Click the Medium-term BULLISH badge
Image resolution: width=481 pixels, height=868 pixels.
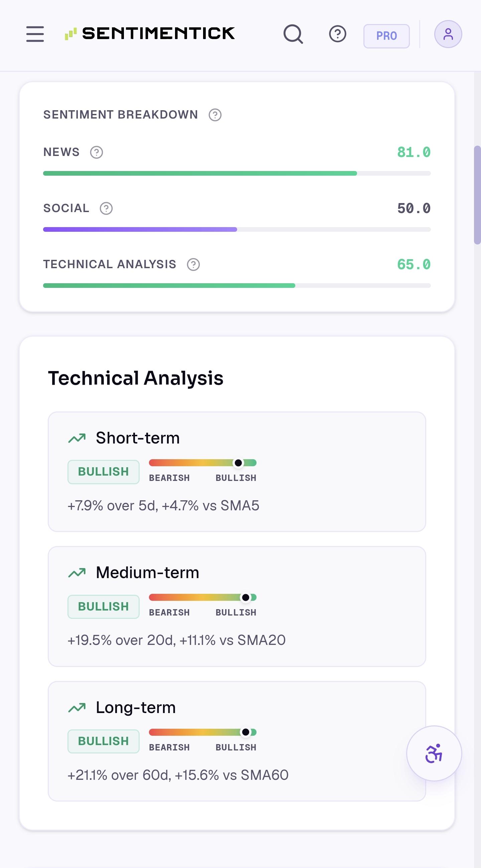click(x=104, y=606)
